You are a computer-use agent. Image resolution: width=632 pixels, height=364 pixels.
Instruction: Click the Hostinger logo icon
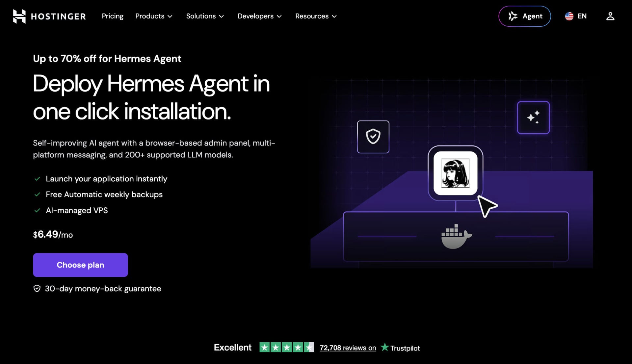point(19,16)
